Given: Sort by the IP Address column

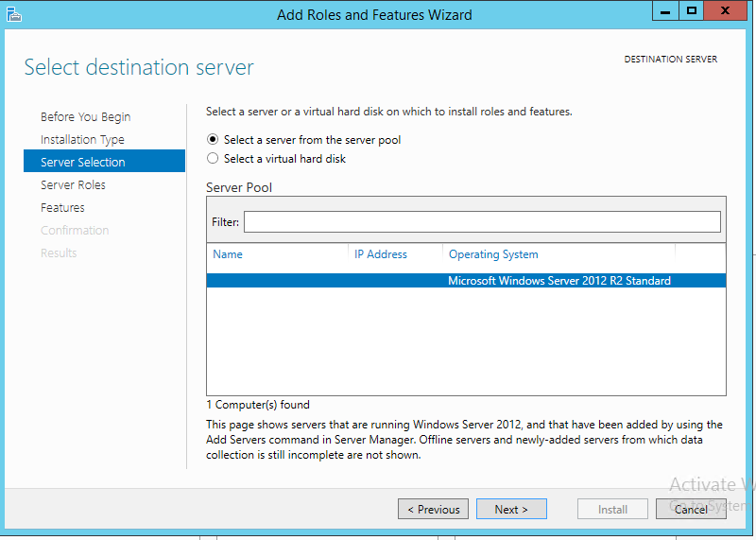Looking at the screenshot, I should (x=381, y=254).
